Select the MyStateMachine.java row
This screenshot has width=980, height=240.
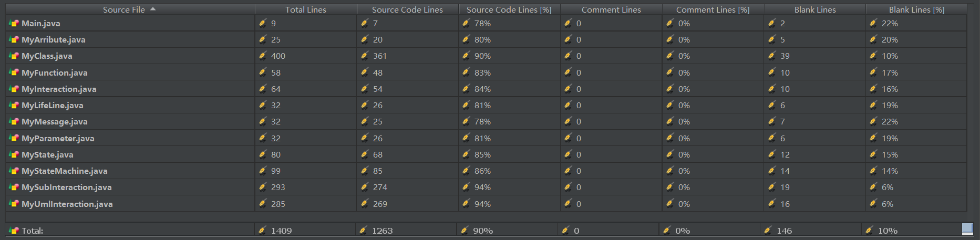pyautogui.click(x=64, y=171)
